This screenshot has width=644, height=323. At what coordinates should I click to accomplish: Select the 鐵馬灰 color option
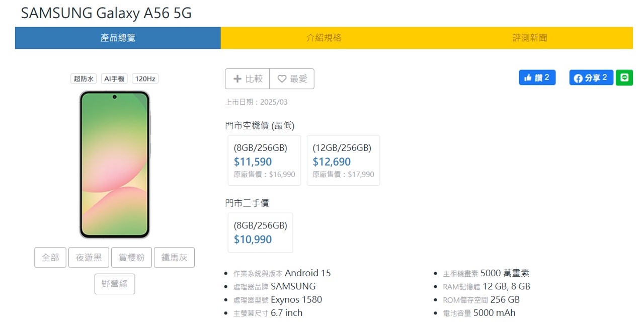174,257
